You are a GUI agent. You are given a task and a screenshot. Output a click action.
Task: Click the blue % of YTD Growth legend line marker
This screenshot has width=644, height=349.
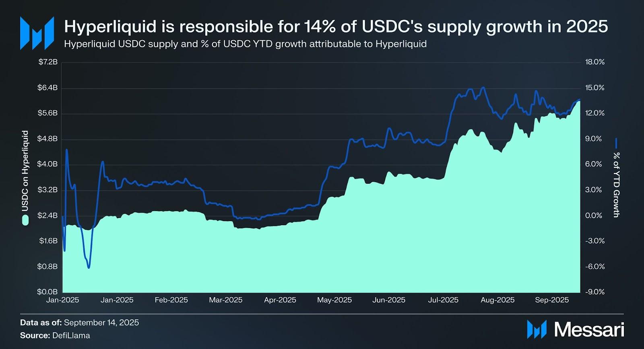coord(616,144)
